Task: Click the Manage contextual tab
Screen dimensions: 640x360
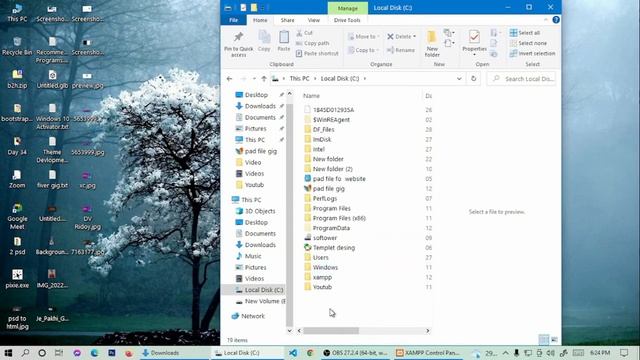Action: click(x=348, y=8)
